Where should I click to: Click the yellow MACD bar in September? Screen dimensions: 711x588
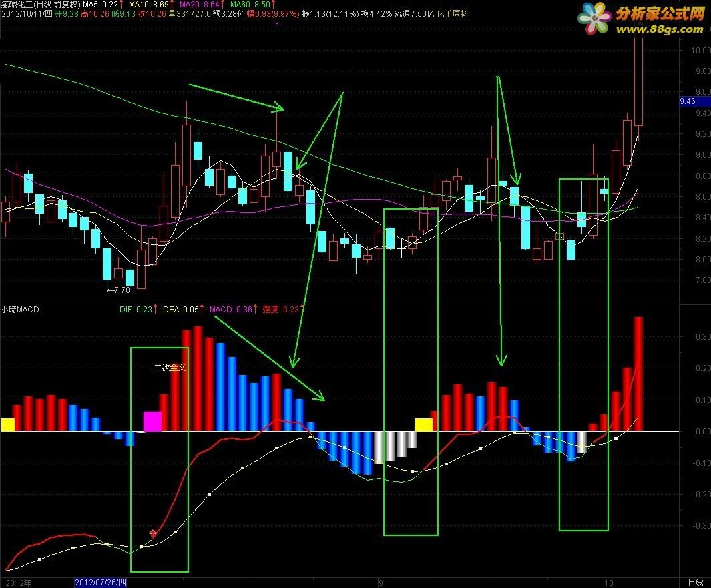423,424
